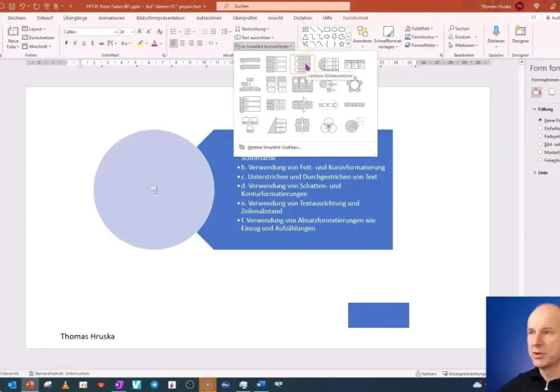Image resolution: width=560 pixels, height=392 pixels.
Task: Open the Notizen pane from status bar
Action: point(426,374)
